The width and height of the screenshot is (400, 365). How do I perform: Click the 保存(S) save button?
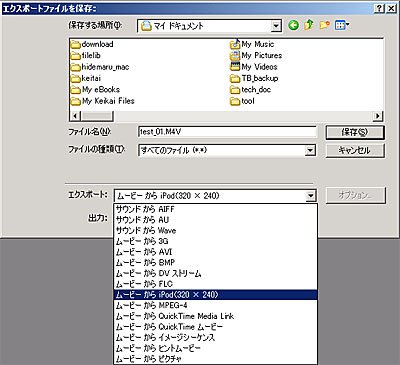(x=355, y=132)
